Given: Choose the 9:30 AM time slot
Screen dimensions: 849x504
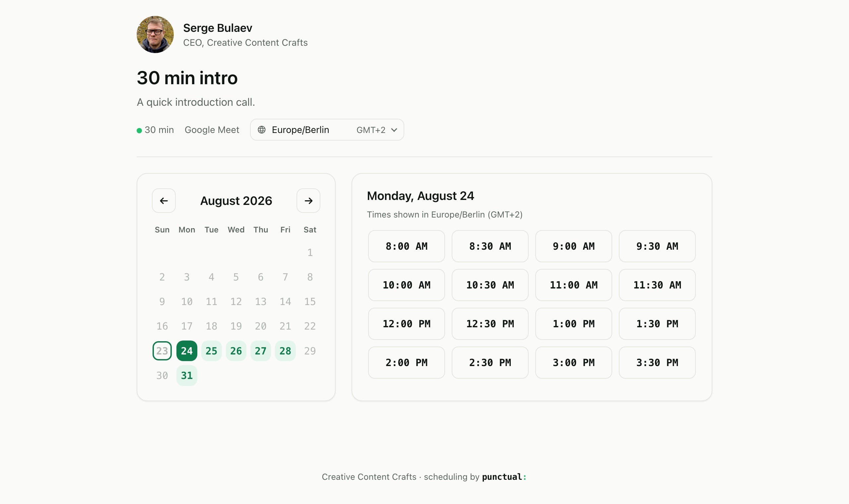Looking at the screenshot, I should pyautogui.click(x=657, y=246).
